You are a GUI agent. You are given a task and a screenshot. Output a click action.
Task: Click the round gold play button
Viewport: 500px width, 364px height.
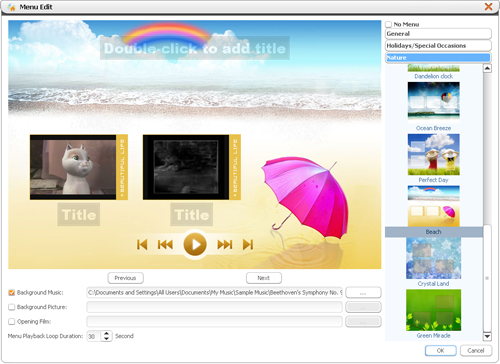pyautogui.click(x=195, y=245)
